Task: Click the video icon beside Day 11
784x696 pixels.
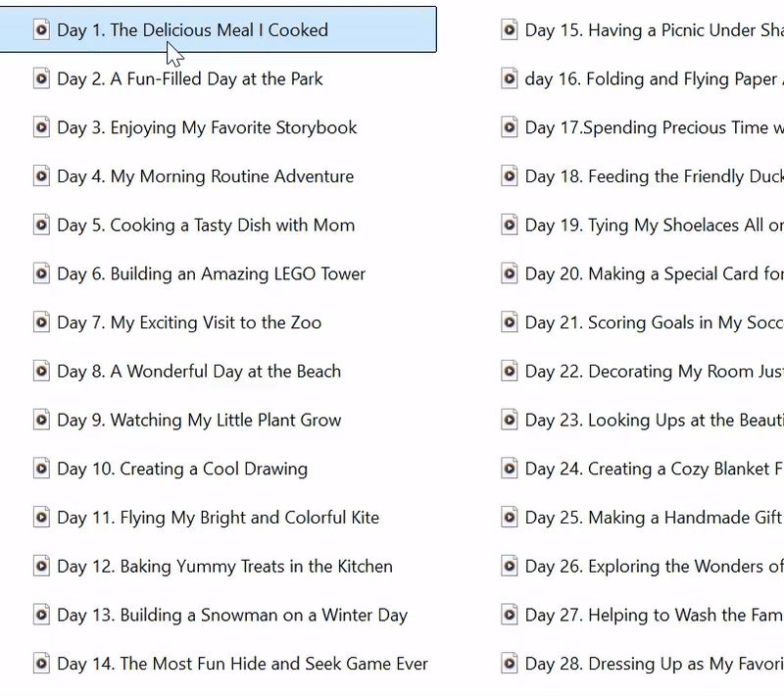Action: tap(40, 518)
